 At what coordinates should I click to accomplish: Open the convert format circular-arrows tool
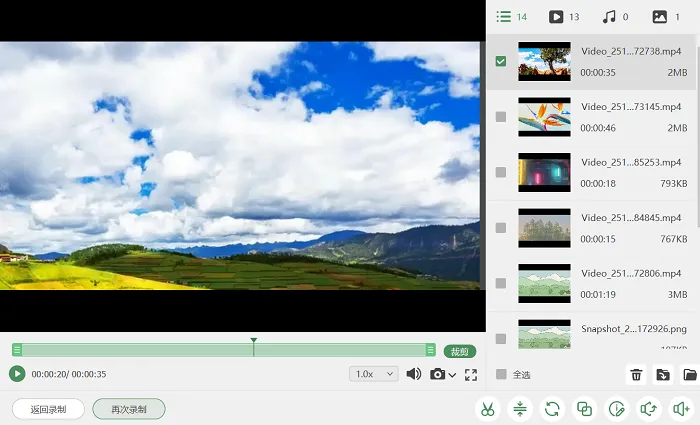tap(552, 409)
